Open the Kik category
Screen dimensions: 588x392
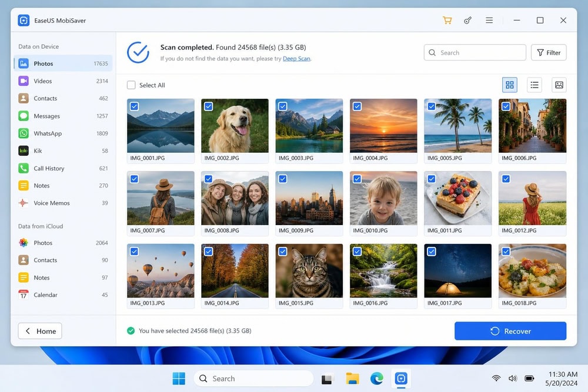[x=63, y=150]
